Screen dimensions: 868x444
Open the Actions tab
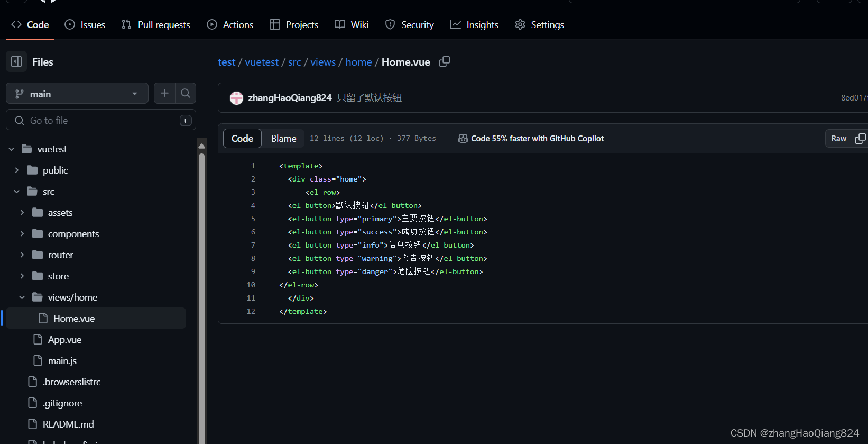230,25
